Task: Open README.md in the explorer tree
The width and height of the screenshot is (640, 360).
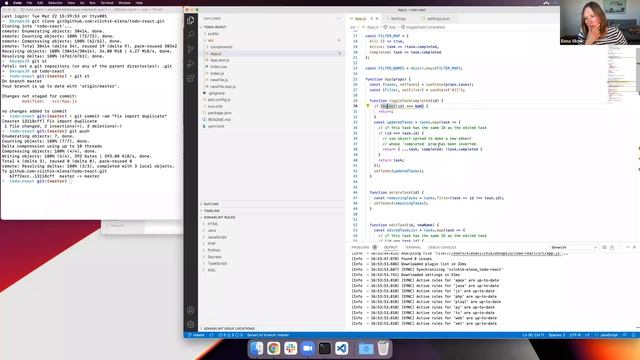Action: (219, 120)
